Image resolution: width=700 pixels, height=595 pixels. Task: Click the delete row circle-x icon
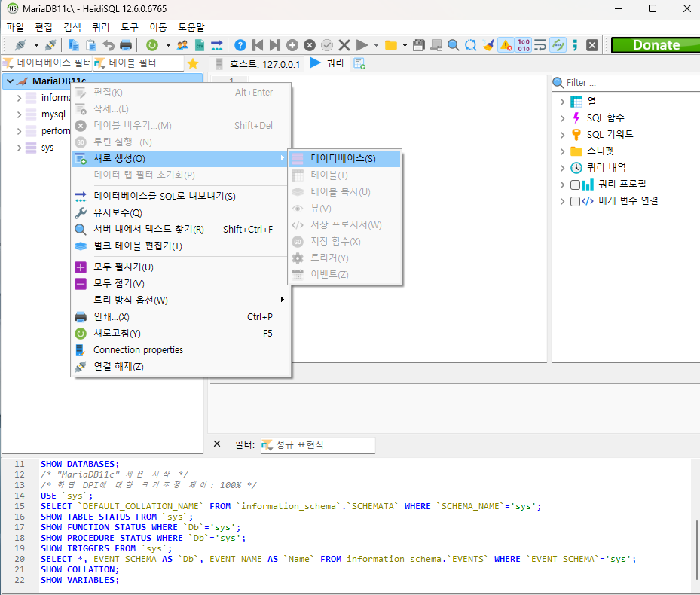(x=310, y=45)
